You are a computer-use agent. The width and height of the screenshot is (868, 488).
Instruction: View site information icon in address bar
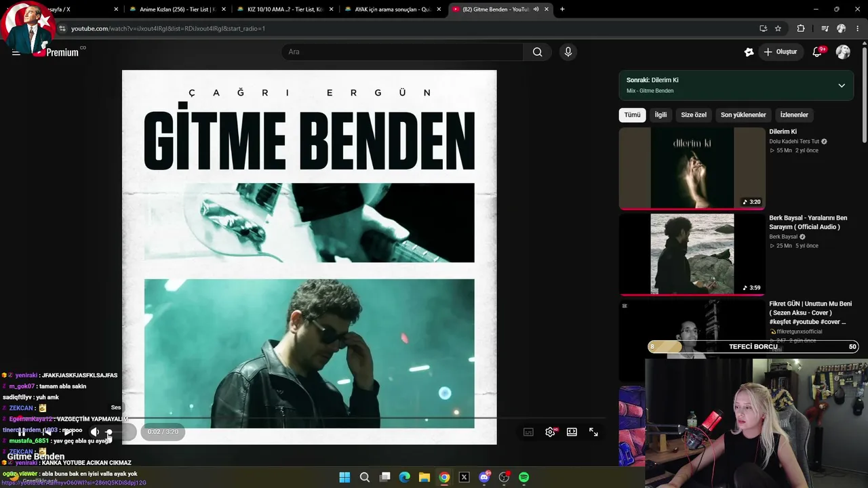click(x=62, y=28)
